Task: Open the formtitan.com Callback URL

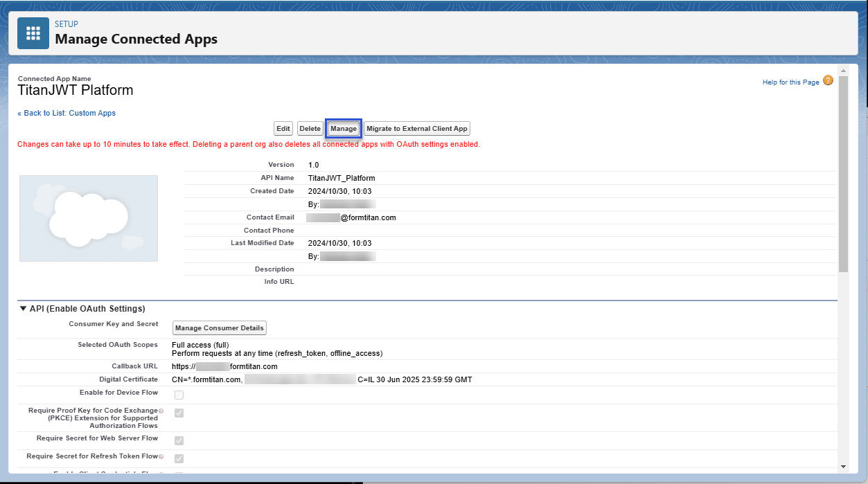Action: click(x=224, y=366)
